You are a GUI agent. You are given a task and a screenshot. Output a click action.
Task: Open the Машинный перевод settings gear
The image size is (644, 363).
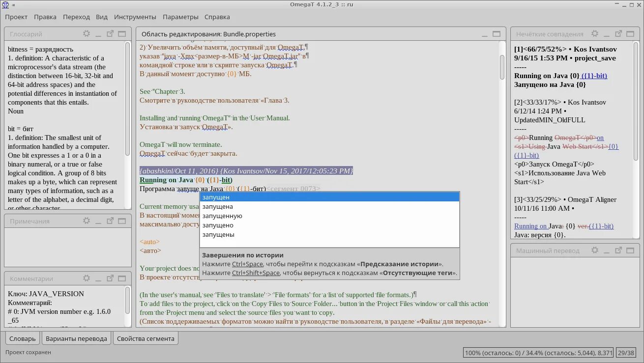(595, 251)
